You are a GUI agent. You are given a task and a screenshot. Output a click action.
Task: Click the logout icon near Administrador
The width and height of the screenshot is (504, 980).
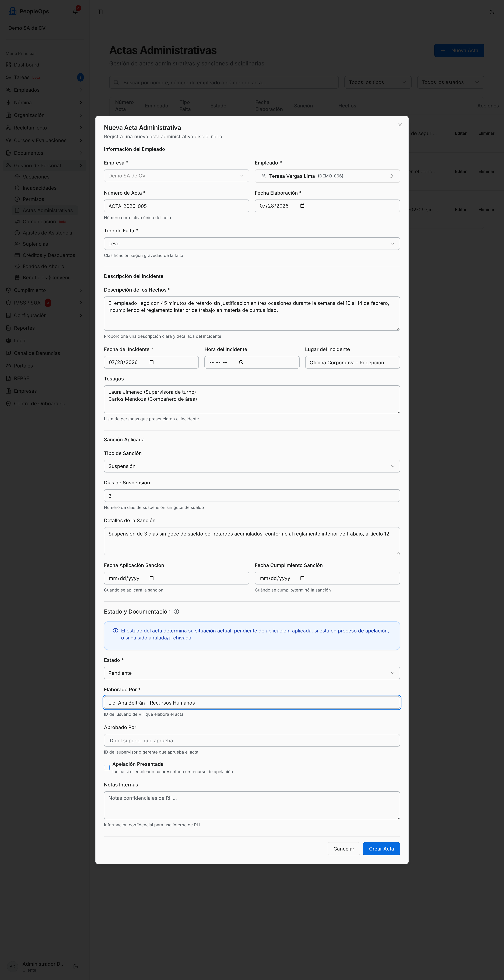[76, 966]
